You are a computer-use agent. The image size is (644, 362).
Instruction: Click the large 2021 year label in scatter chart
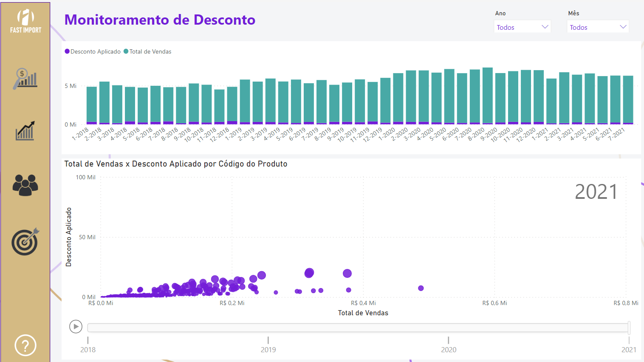(x=596, y=192)
